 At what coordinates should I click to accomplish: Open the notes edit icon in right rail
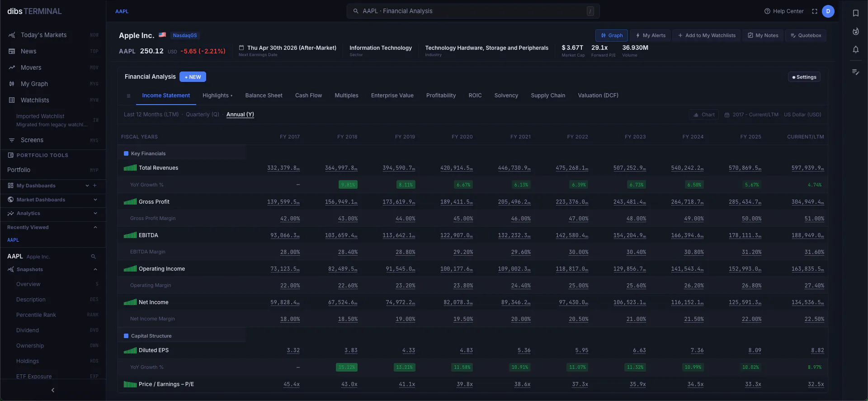[x=855, y=72]
